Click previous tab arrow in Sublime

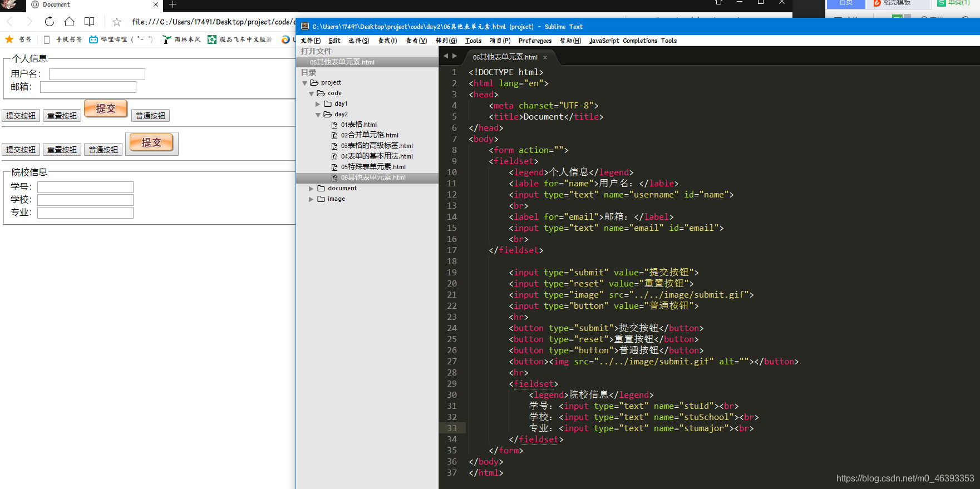tap(445, 56)
